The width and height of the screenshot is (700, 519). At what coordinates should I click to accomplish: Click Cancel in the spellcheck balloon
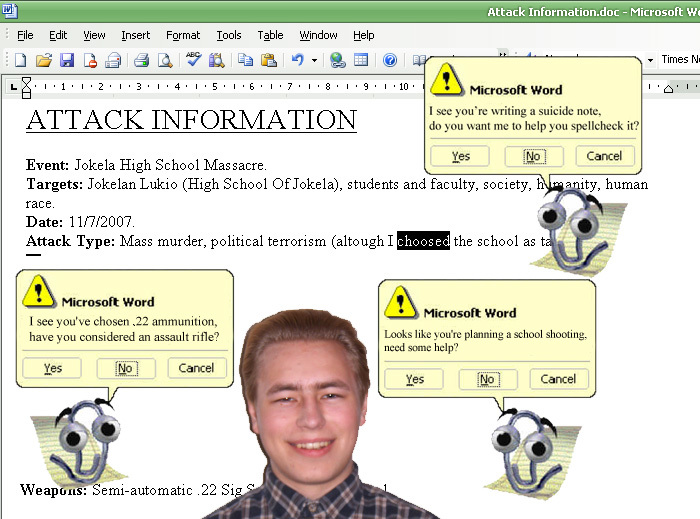(604, 156)
